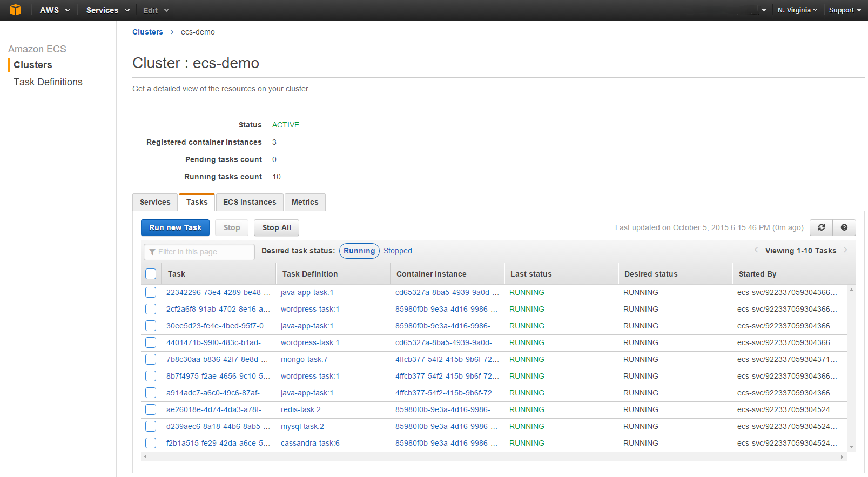Check the box for task 8b7f4975-f2ae
This screenshot has height=477, width=868.
151,376
